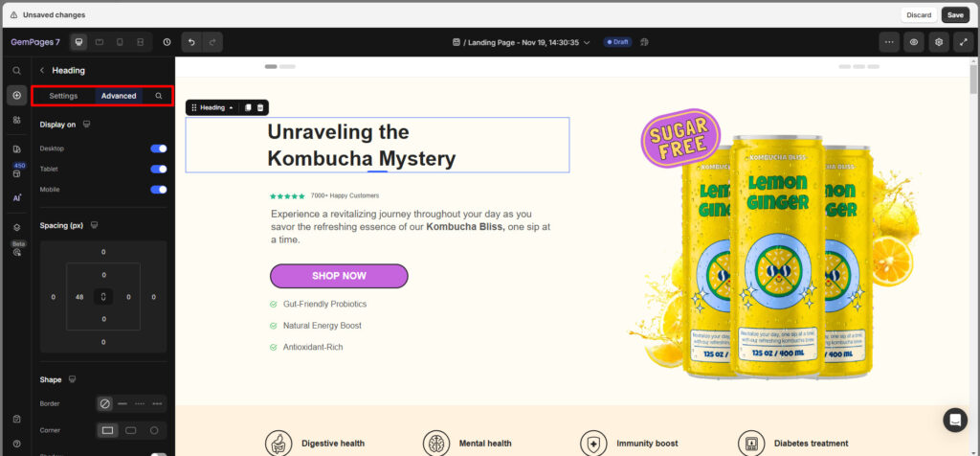Expand the Landing Page name dropdown
Image resolution: width=980 pixels, height=456 pixels.
587,42
